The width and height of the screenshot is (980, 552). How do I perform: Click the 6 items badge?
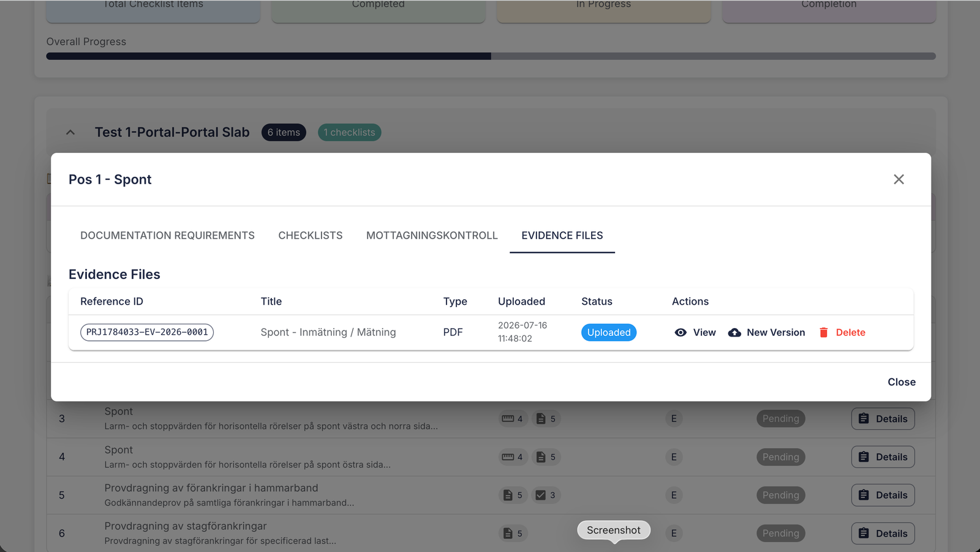tap(284, 132)
